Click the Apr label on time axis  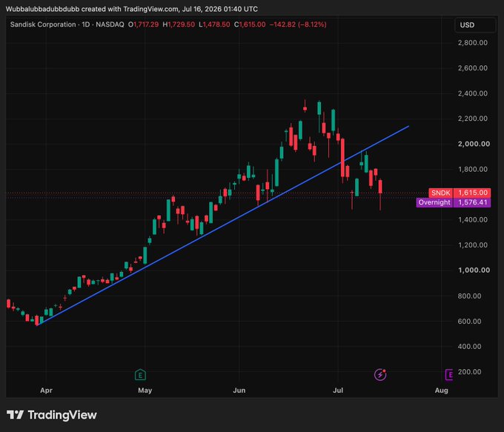(46, 391)
